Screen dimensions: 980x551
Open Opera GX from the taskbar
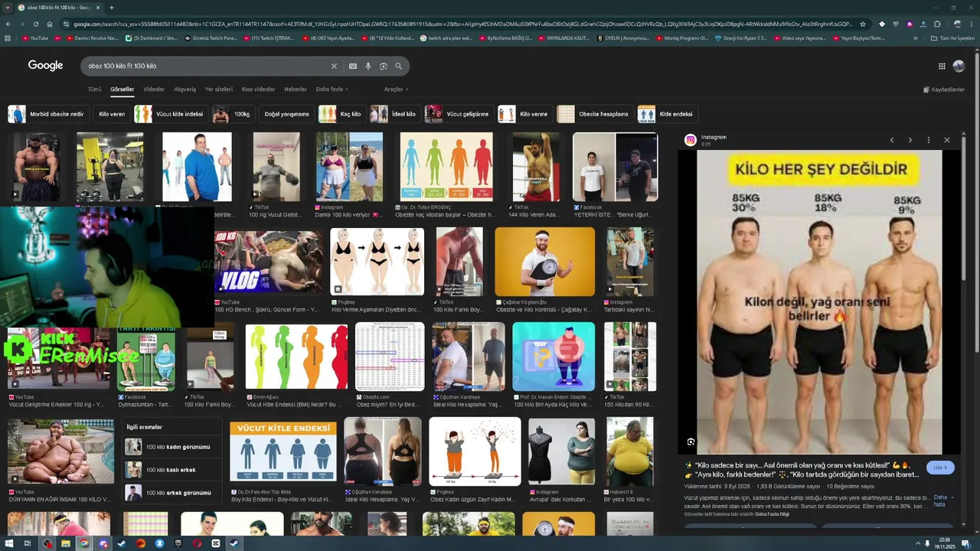point(197,543)
